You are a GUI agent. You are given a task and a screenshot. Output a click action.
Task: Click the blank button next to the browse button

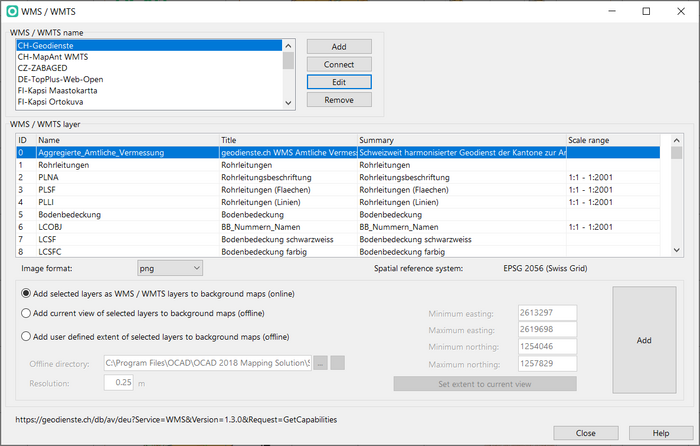tap(338, 363)
